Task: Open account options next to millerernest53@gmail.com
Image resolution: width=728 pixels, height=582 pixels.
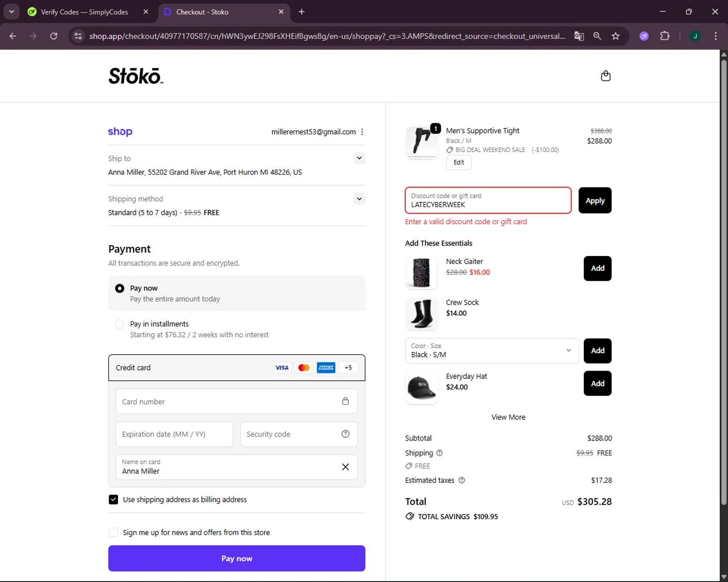Action: pos(362,132)
